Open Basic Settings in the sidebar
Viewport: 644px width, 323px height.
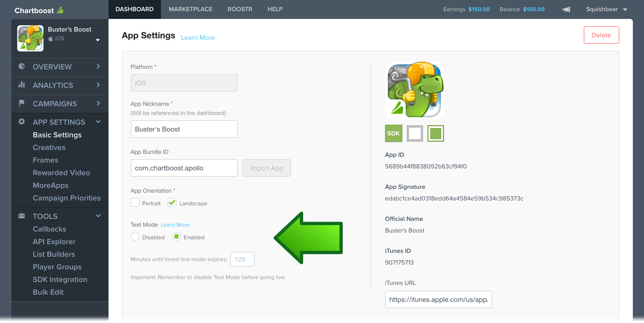point(57,135)
